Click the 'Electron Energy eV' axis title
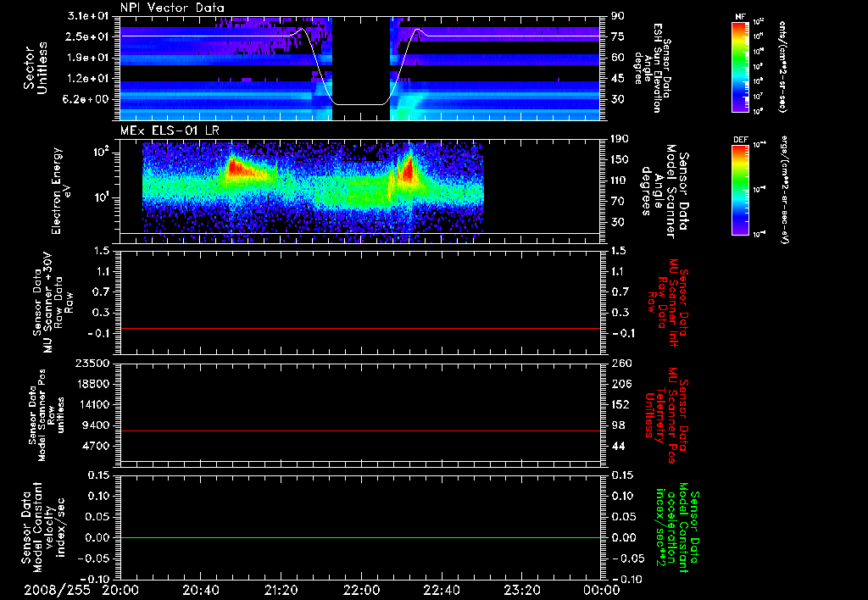Screen dimensions: 868x600 coord(61,191)
